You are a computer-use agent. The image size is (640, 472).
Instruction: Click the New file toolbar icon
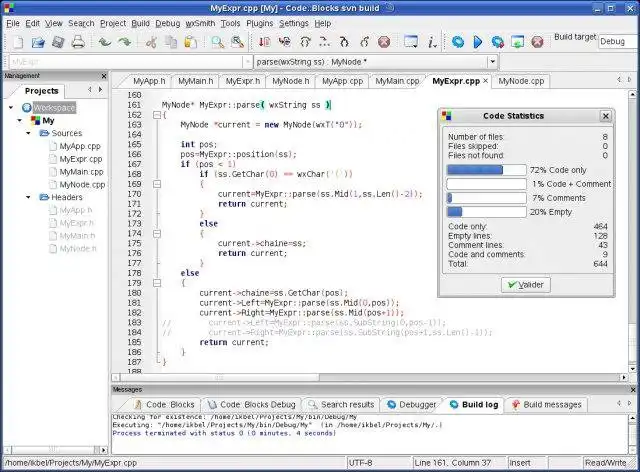(17, 42)
